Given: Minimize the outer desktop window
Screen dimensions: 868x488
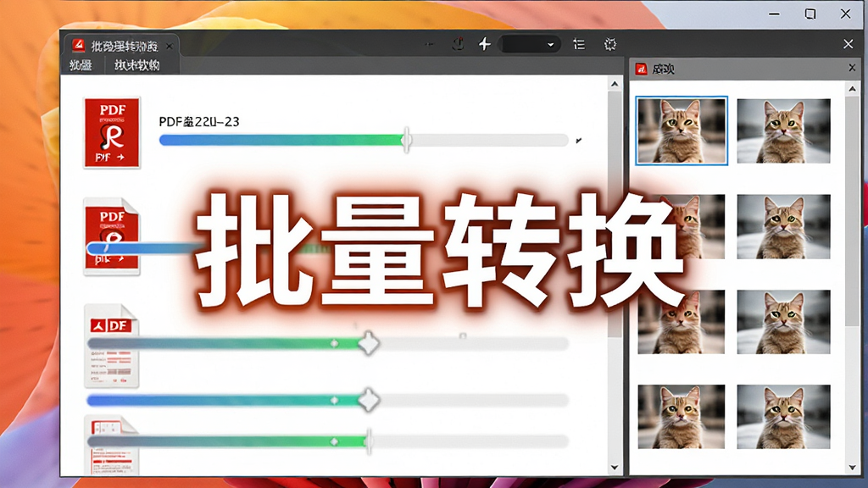Looking at the screenshot, I should [x=774, y=14].
